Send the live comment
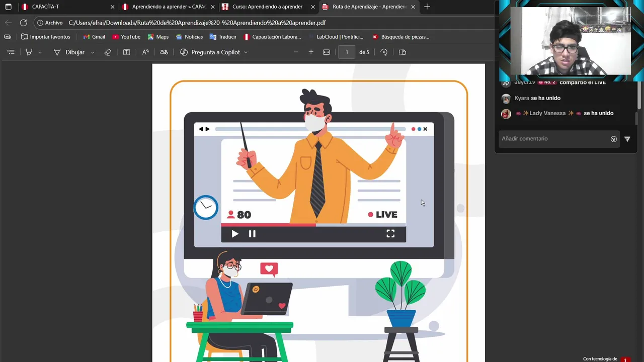The height and width of the screenshot is (362, 644). (627, 139)
